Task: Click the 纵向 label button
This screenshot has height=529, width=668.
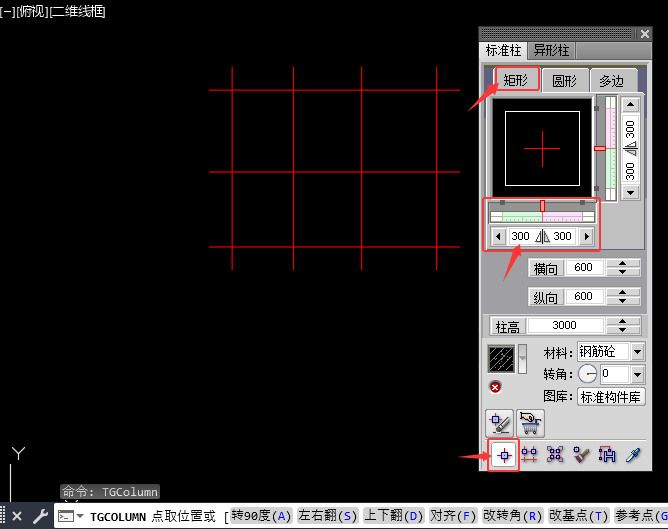Action: pos(546,297)
